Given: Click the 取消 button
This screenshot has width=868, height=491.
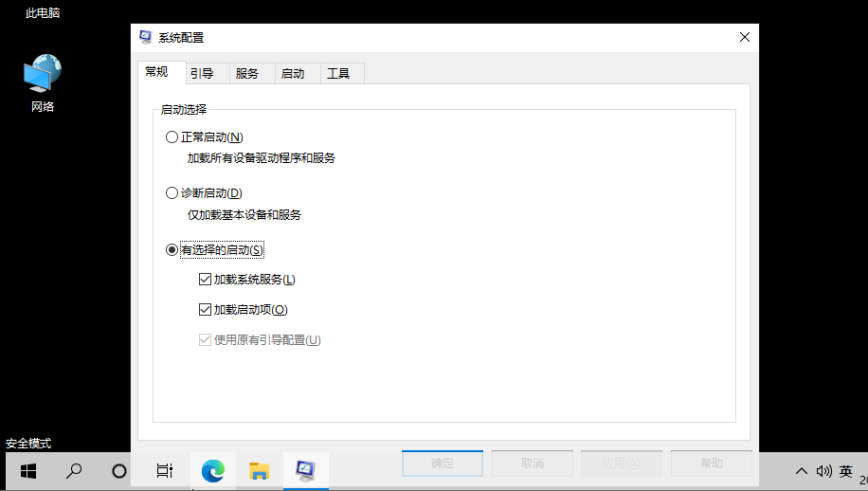Looking at the screenshot, I should pyautogui.click(x=533, y=464).
